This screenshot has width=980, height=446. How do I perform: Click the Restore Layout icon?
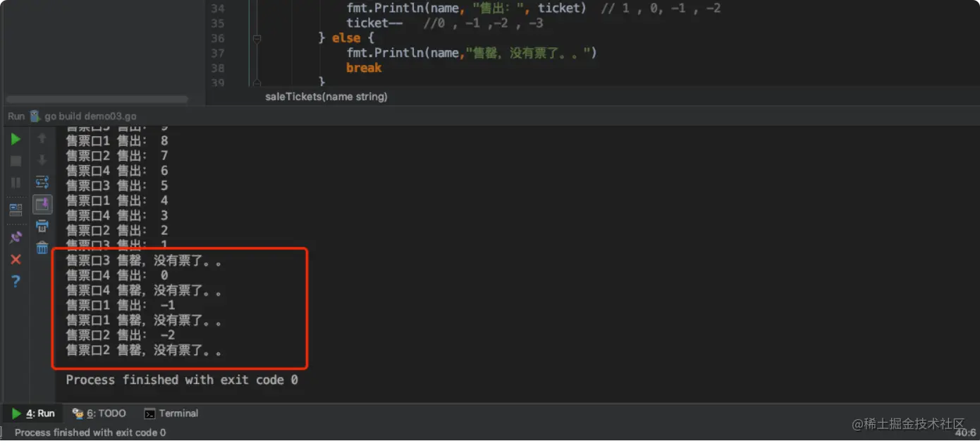point(16,210)
